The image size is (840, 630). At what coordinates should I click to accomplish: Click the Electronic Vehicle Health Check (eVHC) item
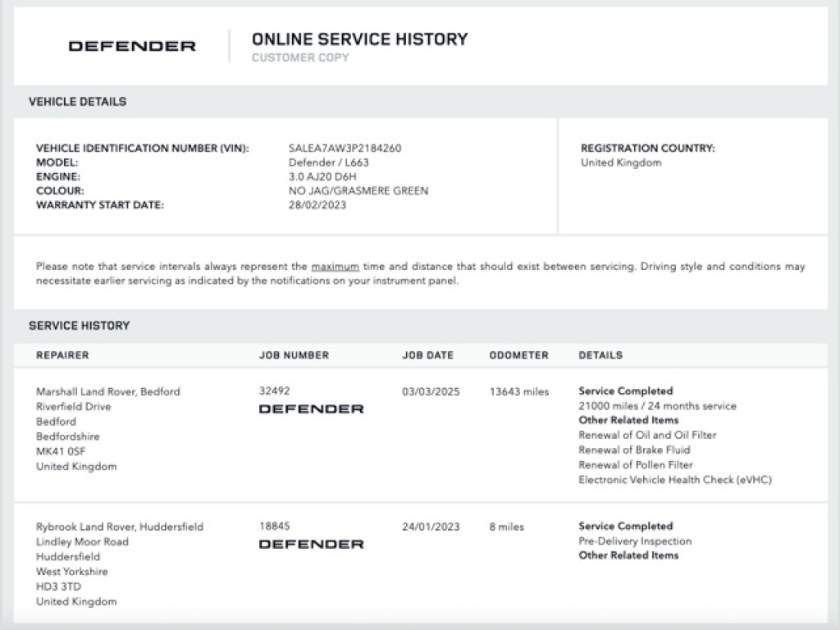click(x=674, y=480)
